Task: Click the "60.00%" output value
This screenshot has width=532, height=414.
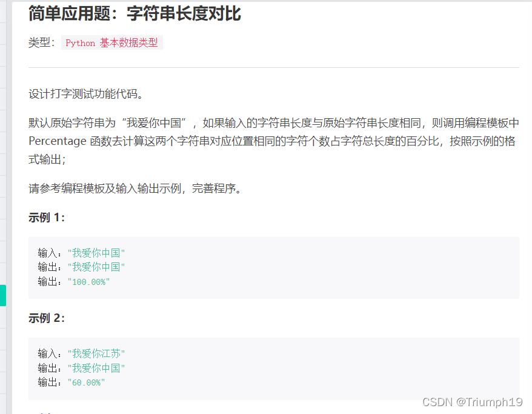Action: 86,382
